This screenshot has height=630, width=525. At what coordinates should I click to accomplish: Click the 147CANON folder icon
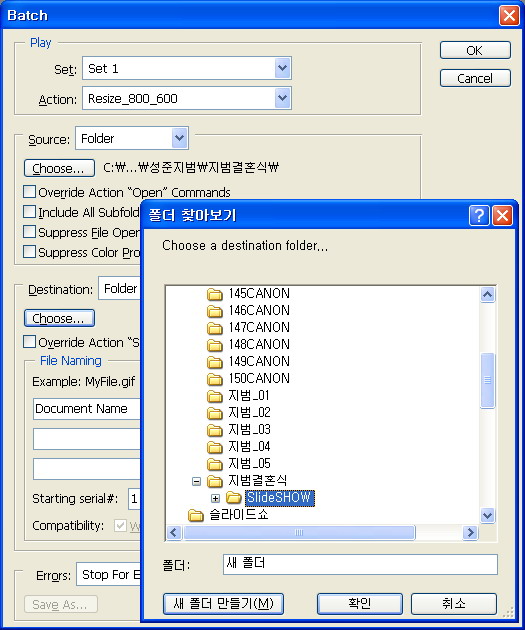tap(214, 328)
